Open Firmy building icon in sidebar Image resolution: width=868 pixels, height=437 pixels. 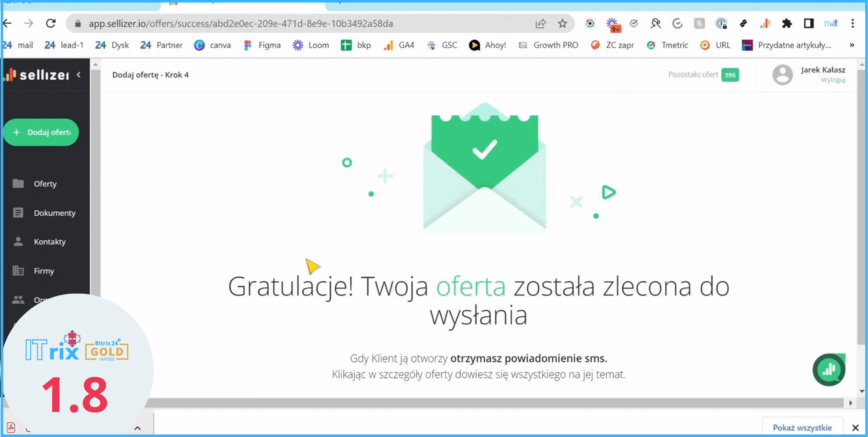coord(18,270)
